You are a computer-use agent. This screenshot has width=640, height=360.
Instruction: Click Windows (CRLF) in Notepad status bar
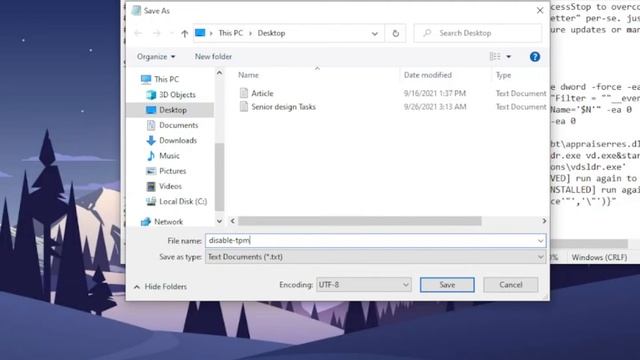coord(599,258)
